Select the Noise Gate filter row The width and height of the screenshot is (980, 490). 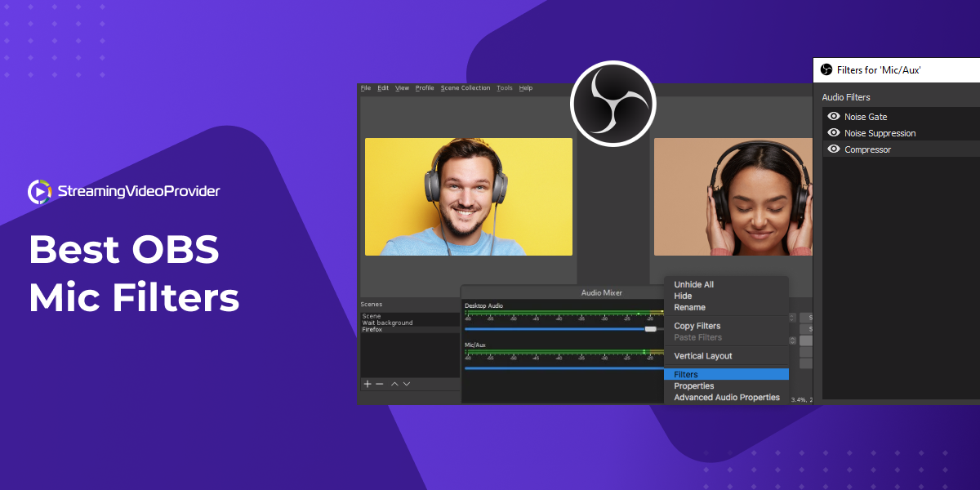pyautogui.click(x=901, y=117)
